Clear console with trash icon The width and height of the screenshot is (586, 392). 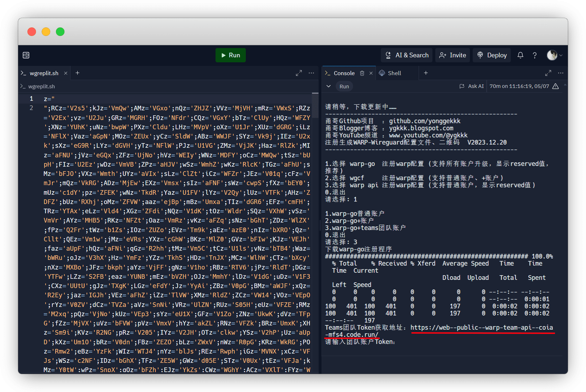pyautogui.click(x=362, y=73)
